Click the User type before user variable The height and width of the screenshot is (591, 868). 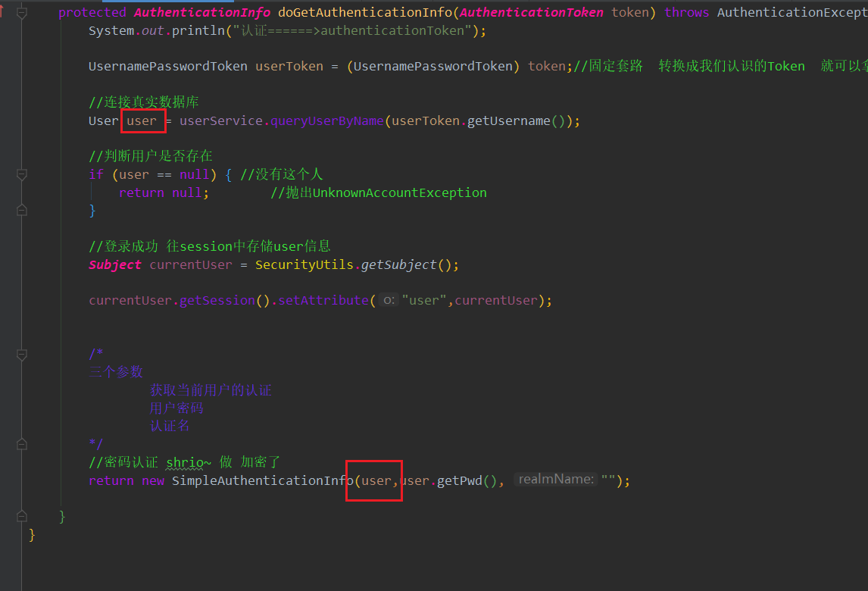point(104,120)
